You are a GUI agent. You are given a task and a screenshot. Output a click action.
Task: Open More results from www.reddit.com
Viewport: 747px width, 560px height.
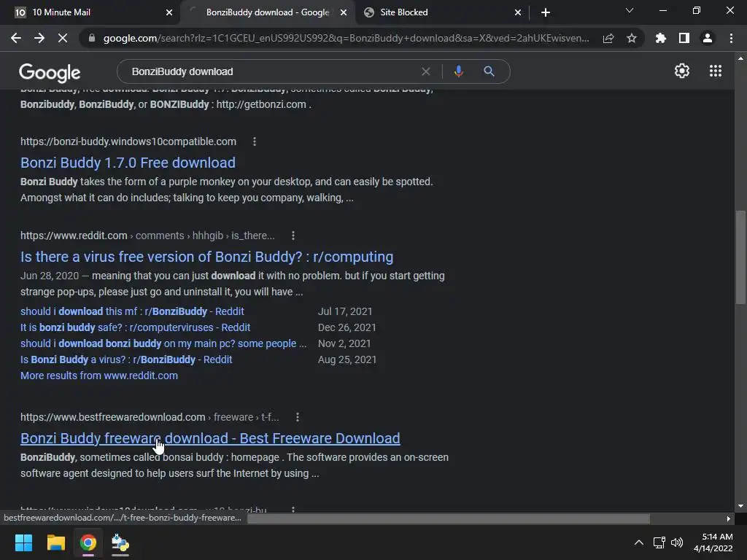[x=99, y=376]
